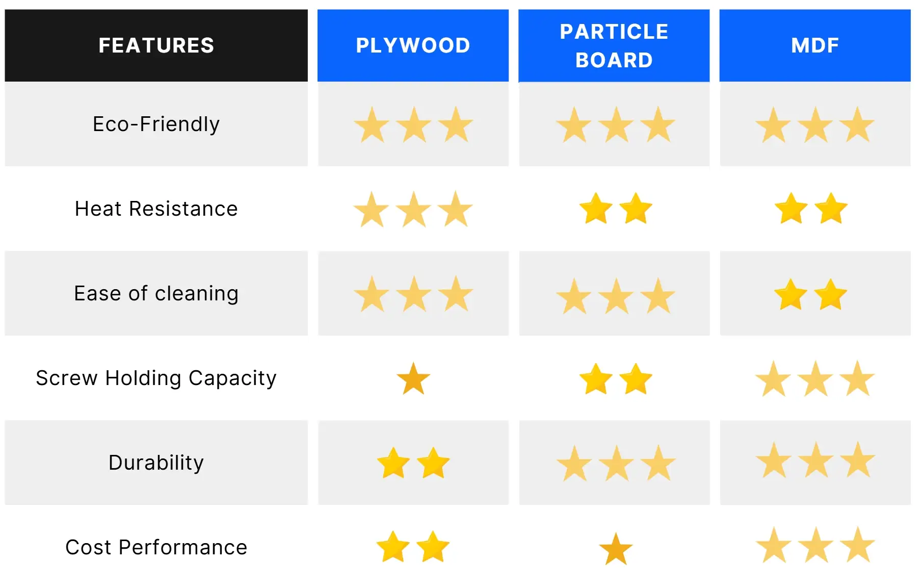Click the first star in Particle Board Screw Holding
Image resolution: width=924 pixels, height=588 pixels.
[x=596, y=379]
